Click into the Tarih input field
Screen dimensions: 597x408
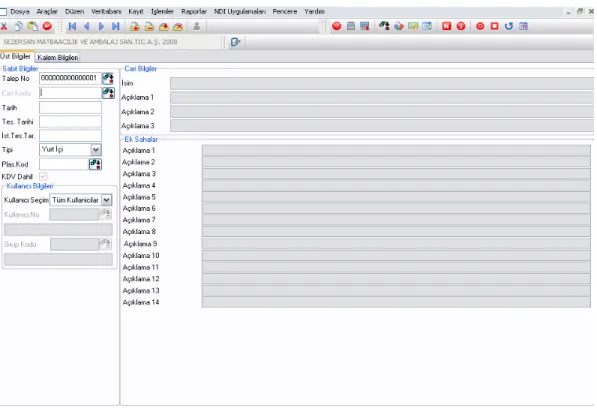tap(70, 107)
